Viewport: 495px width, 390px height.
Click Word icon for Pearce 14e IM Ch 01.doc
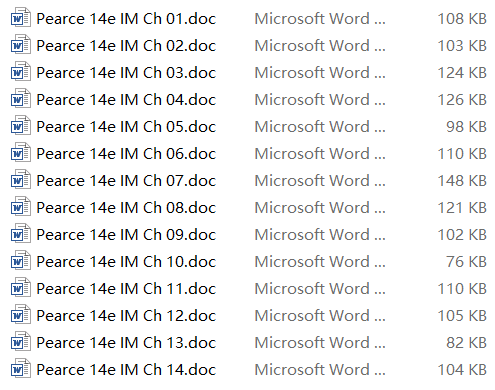pyautogui.click(x=21, y=18)
